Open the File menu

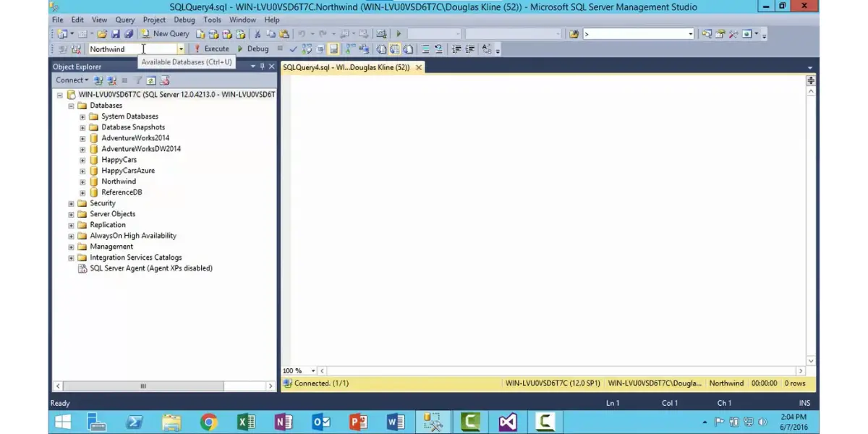pyautogui.click(x=58, y=20)
